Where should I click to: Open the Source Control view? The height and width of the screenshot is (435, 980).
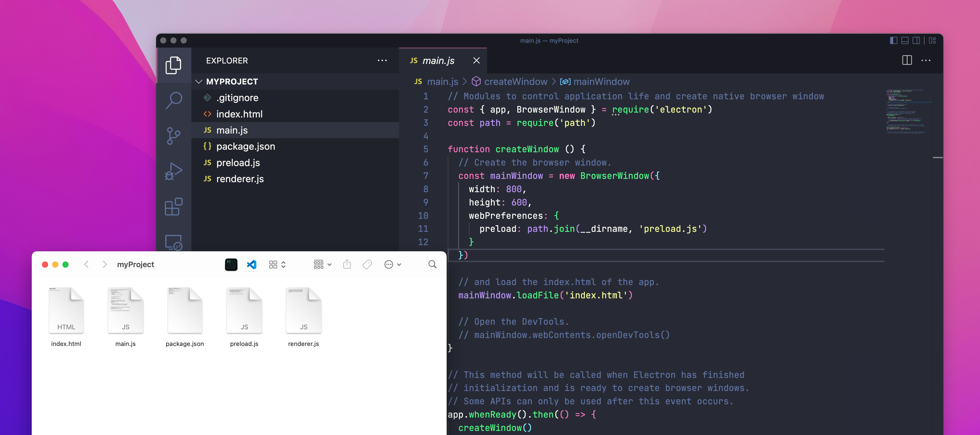click(173, 136)
